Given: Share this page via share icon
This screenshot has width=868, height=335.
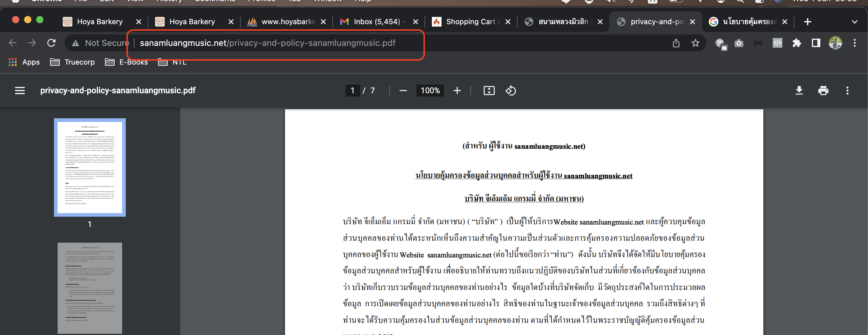Looking at the screenshot, I should tap(676, 43).
